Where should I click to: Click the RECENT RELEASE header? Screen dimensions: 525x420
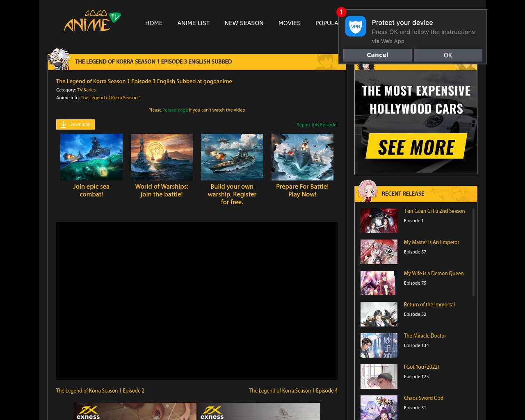pyautogui.click(x=403, y=194)
